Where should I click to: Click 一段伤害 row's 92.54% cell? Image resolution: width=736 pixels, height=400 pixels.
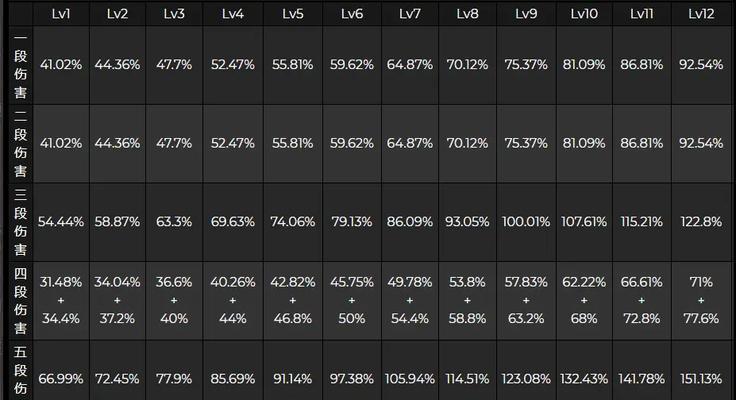coord(700,64)
